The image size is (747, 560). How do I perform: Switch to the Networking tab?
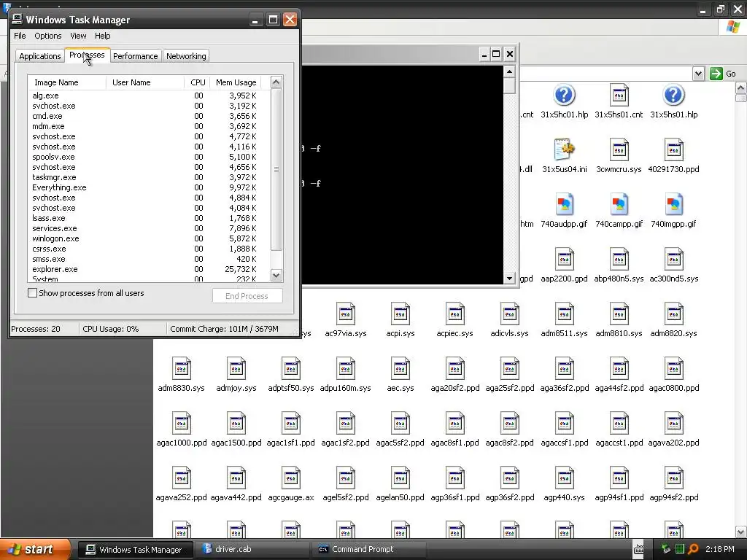tap(186, 56)
